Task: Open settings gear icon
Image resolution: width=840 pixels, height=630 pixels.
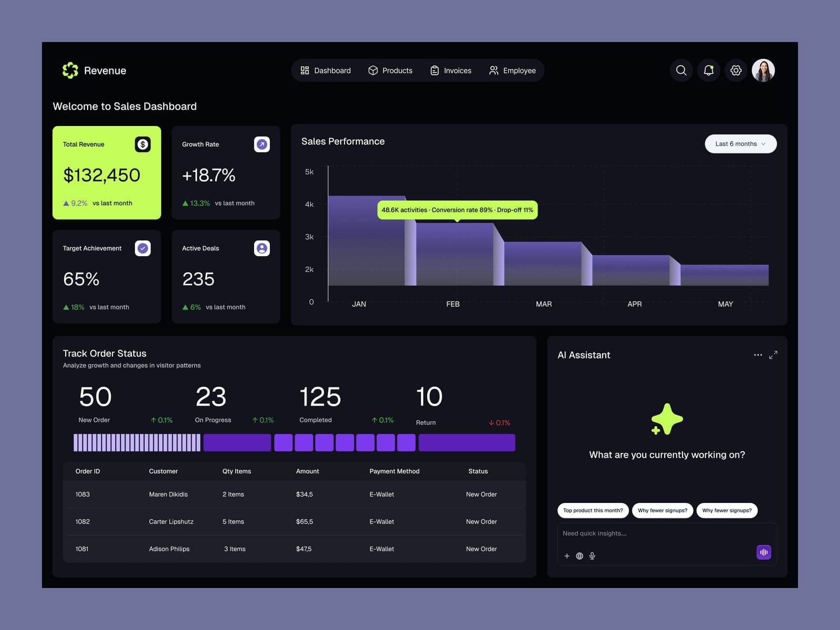Action: [736, 70]
